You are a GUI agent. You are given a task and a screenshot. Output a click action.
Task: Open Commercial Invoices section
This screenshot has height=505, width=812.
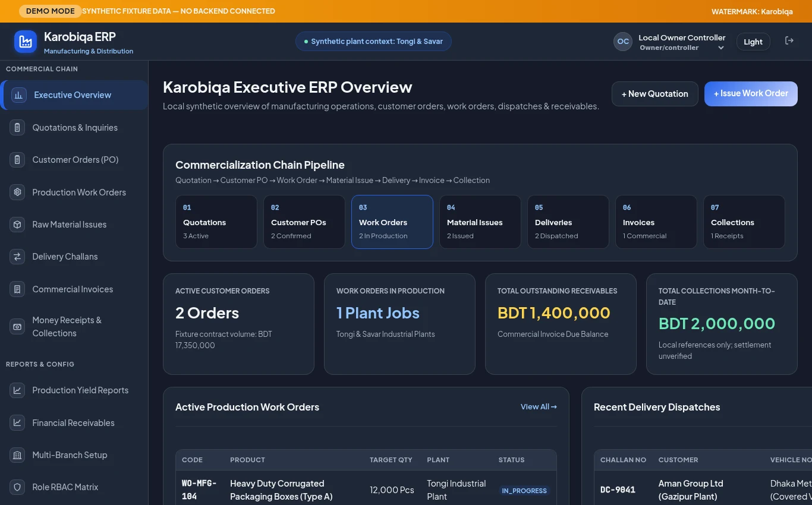click(74, 289)
